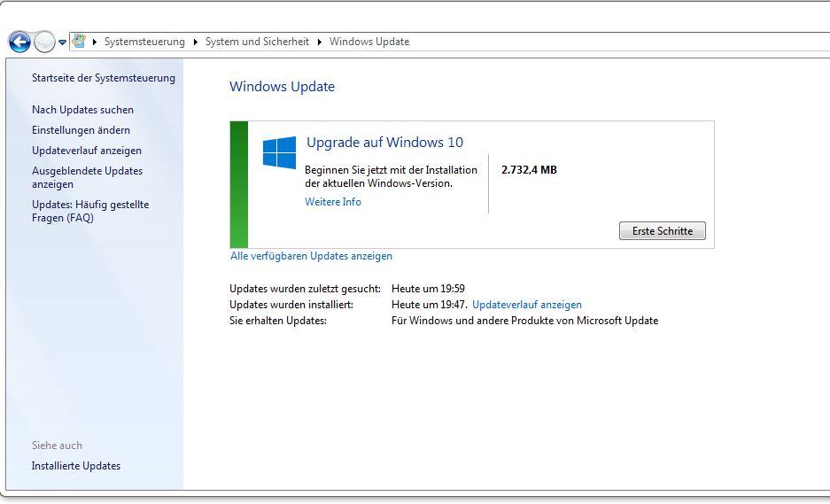Open Installierte Updates link
Image resolution: width=830 pixels, height=504 pixels.
coord(75,466)
